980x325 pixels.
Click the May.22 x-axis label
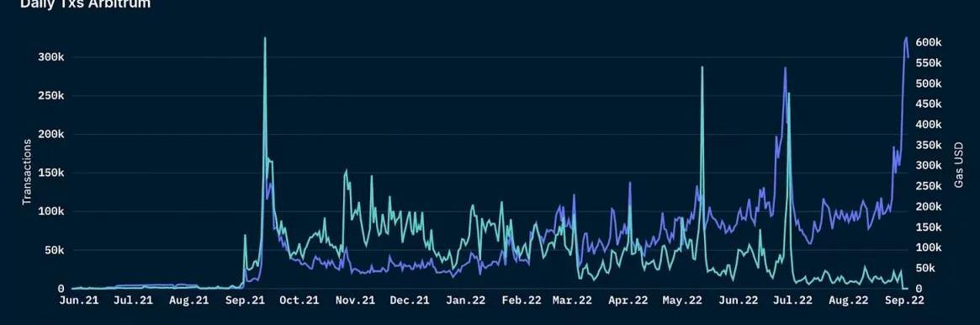tap(682, 301)
